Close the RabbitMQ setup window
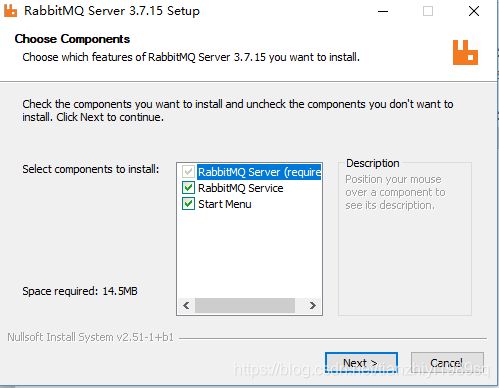Viewport: 499px width, 388px height. (474, 11)
